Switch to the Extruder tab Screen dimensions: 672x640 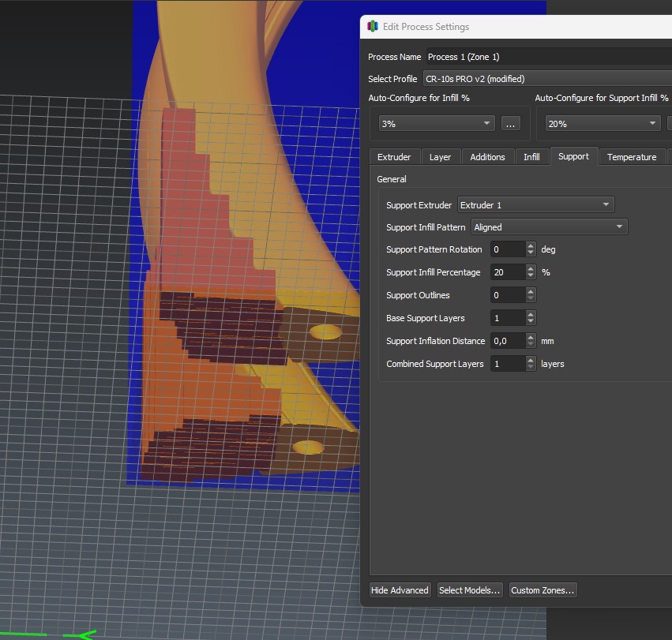[x=394, y=157]
